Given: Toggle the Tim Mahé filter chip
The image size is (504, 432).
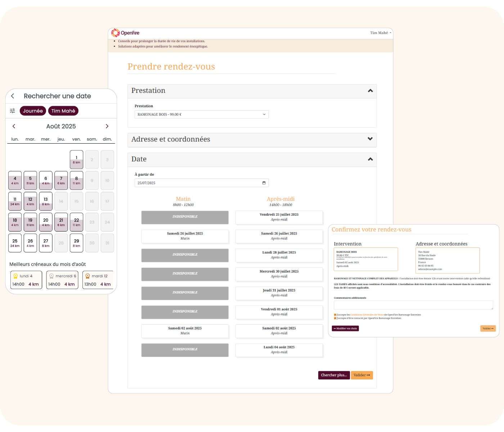Looking at the screenshot, I should click(63, 111).
